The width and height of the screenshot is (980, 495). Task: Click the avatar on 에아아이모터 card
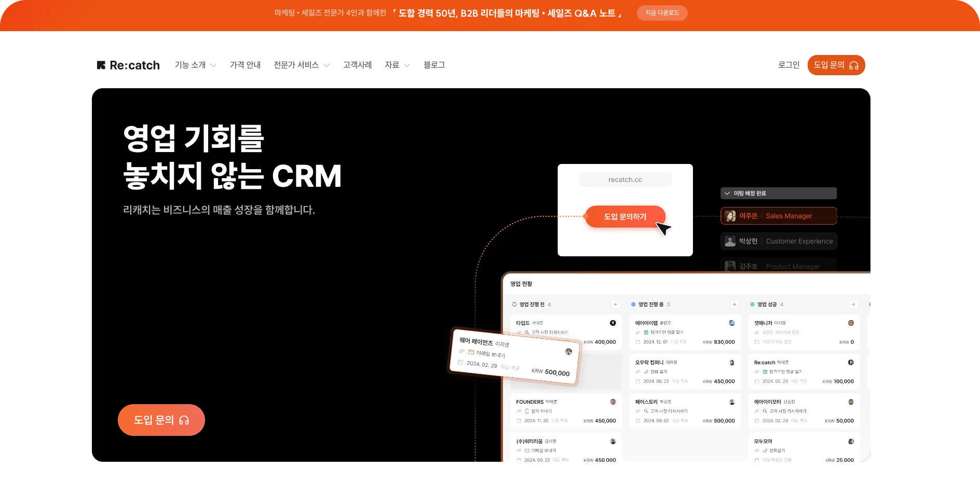coord(851,402)
